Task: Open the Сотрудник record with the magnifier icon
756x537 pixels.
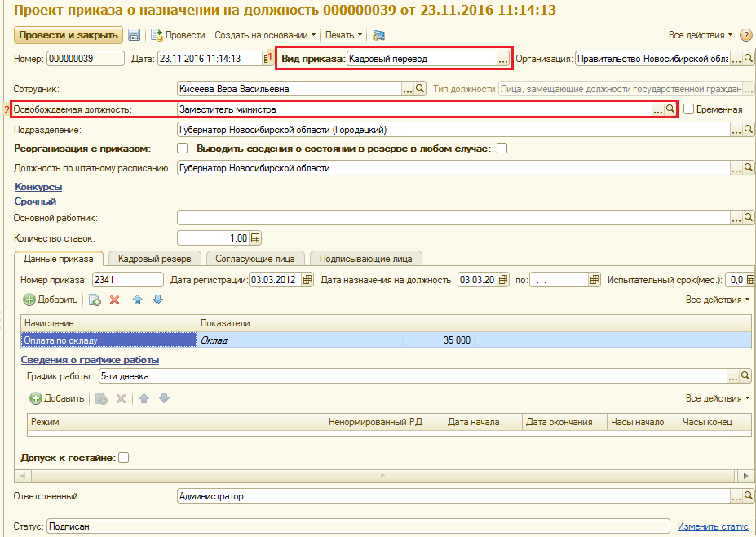Action: pos(419,89)
